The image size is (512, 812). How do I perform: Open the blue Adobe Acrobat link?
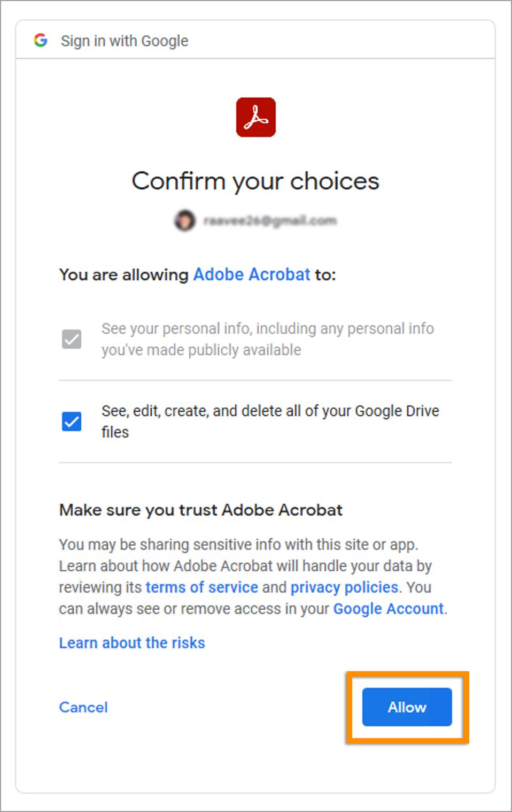pos(251,274)
